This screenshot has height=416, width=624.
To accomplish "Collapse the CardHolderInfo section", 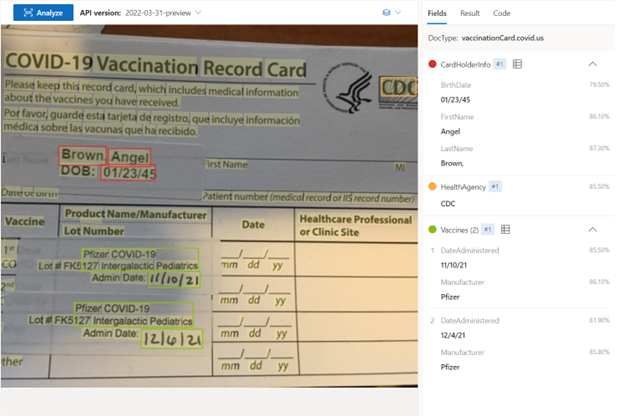I will coord(592,64).
